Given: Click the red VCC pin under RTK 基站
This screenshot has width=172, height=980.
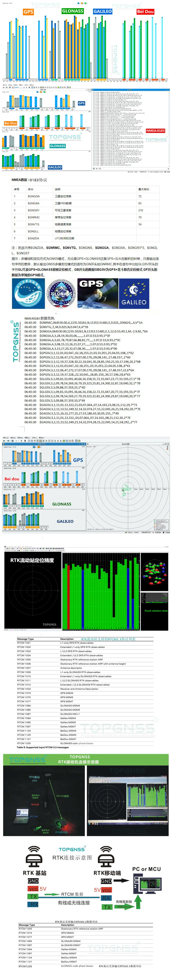Looking at the screenshot, I should (x=33, y=889).
